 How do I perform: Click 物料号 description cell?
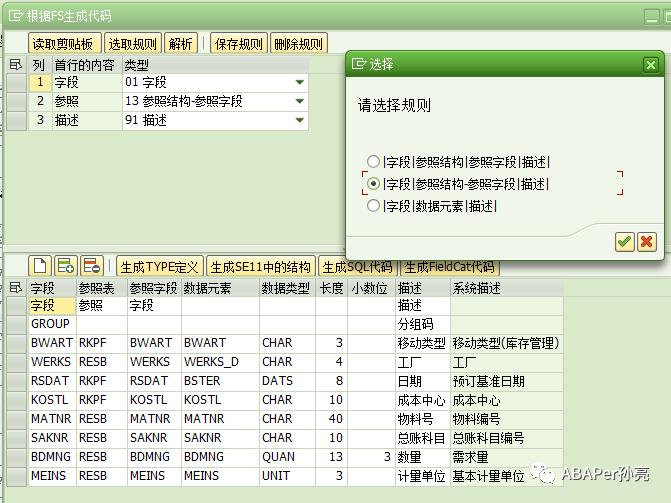(x=423, y=419)
